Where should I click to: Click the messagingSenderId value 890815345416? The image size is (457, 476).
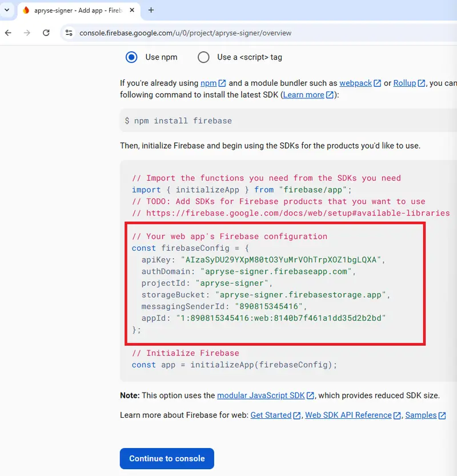pyautogui.click(x=268, y=307)
